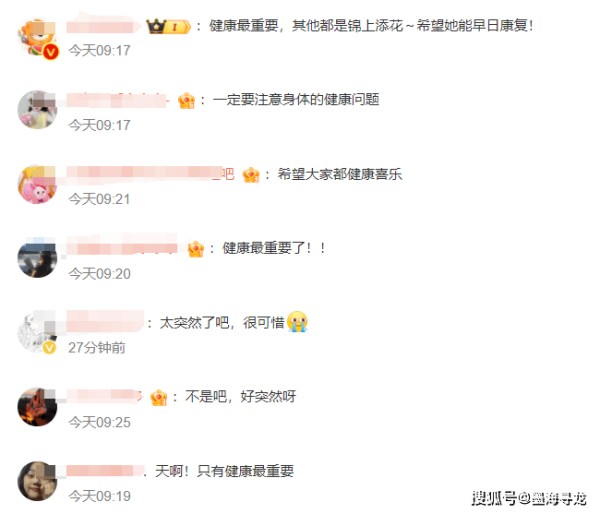Click the username before 太突然了吧

105,322
